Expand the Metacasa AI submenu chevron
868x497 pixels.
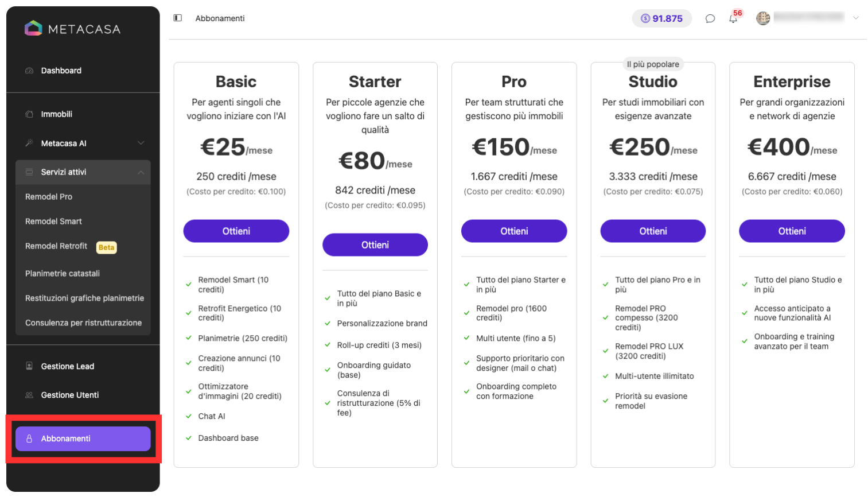(x=141, y=143)
